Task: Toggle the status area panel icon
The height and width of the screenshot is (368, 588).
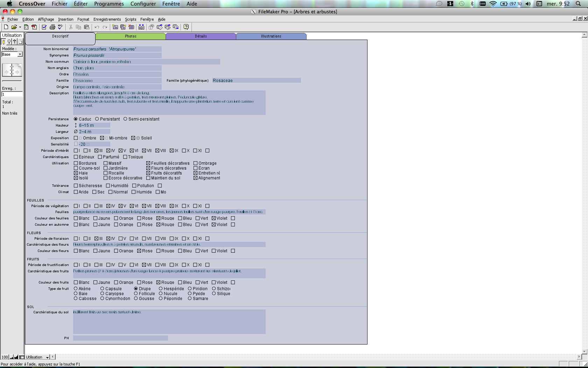Action: [x=22, y=357]
